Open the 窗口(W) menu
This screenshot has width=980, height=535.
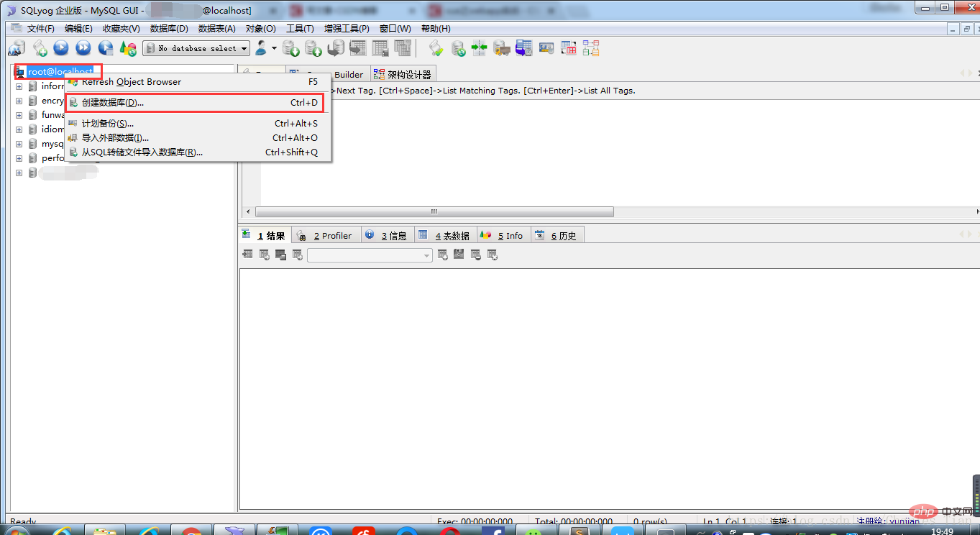pos(395,29)
